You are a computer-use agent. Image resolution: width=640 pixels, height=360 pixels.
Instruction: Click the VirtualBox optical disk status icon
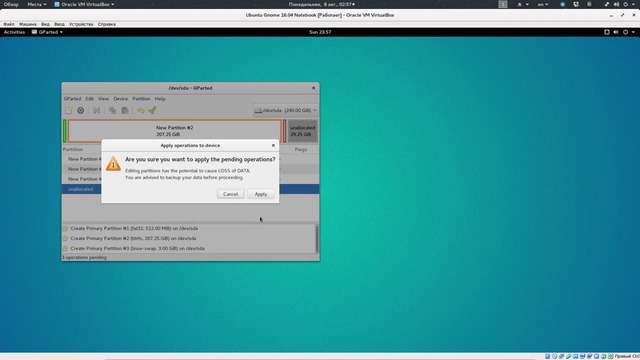click(x=554, y=356)
